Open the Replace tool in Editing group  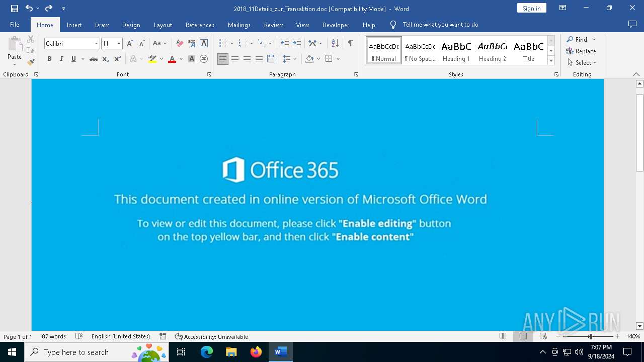point(581,51)
